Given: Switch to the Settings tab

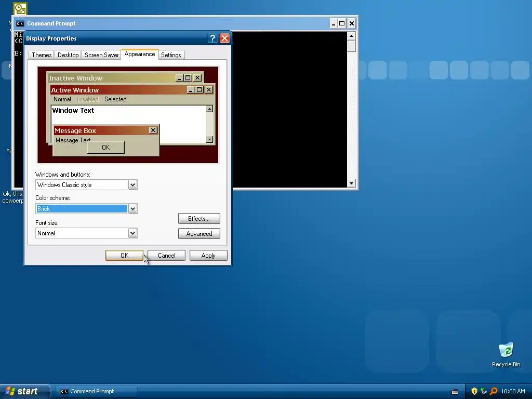Looking at the screenshot, I should point(170,55).
